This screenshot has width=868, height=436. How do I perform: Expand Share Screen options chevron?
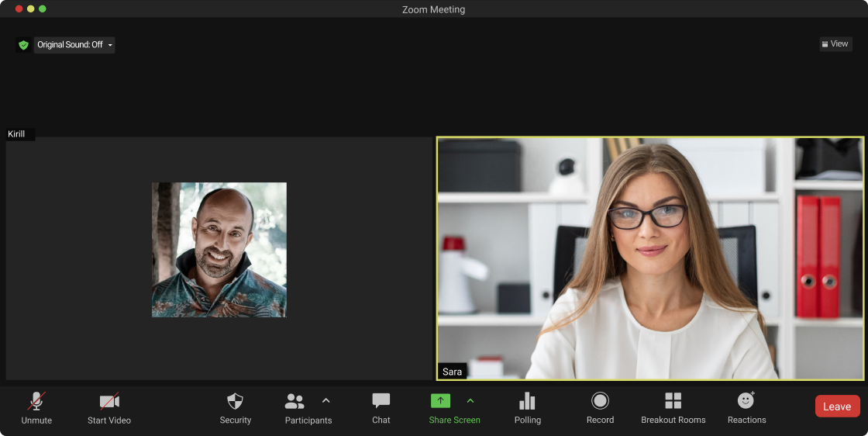470,401
